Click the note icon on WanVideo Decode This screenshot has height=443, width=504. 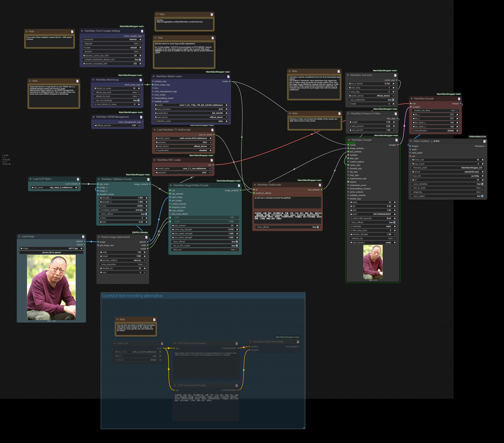pyautogui.click(x=459, y=99)
